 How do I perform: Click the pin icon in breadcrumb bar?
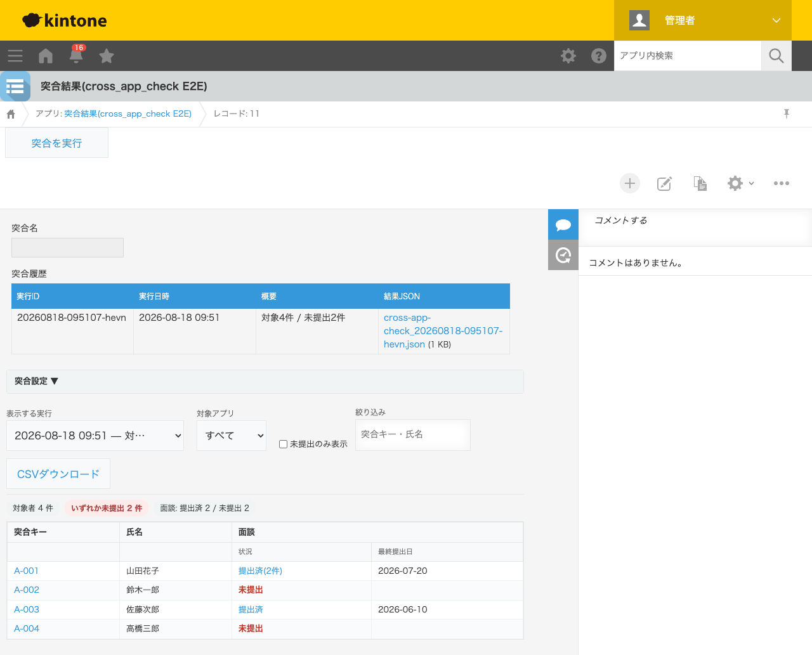787,114
